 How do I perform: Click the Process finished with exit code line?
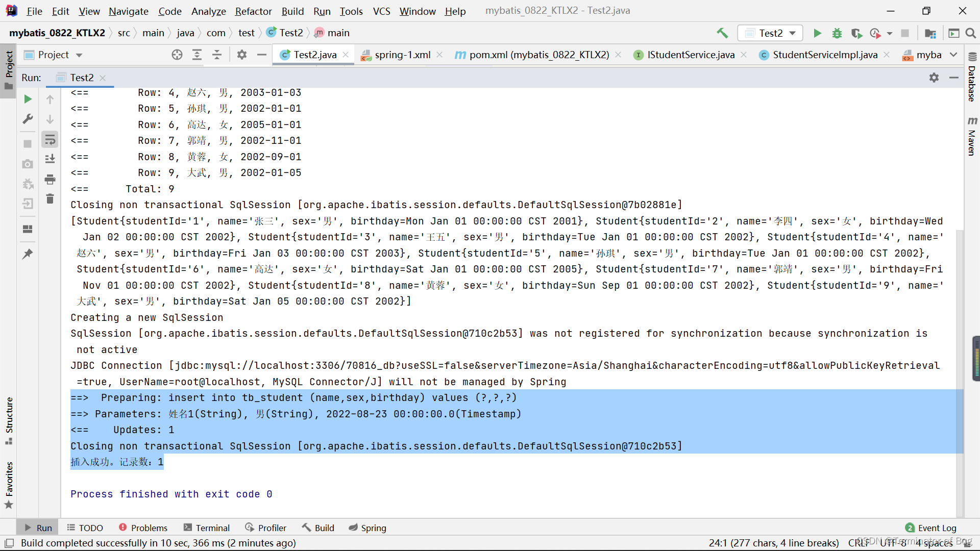[171, 494]
